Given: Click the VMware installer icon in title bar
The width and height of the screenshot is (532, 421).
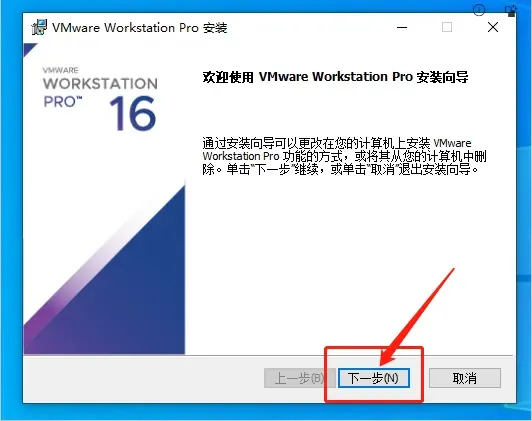Looking at the screenshot, I should click(x=39, y=28).
